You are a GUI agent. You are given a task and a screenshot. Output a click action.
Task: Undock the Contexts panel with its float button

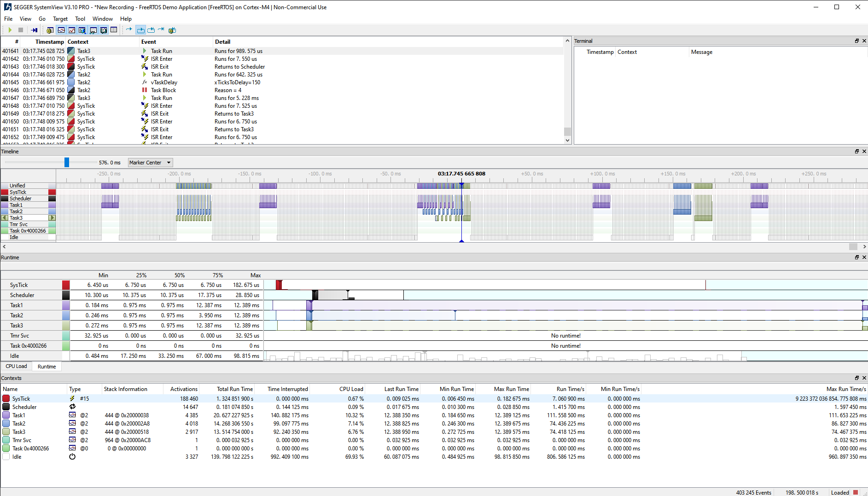coord(856,378)
